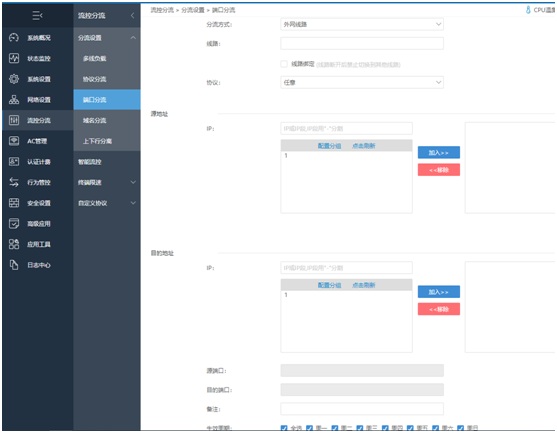The height and width of the screenshot is (433, 557).
Task: Open AC管理 icon in sidebar
Action: [x=14, y=141]
